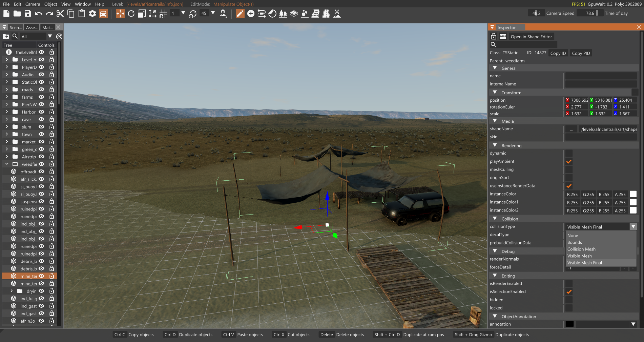This screenshot has height=342, width=644.
Task: Open the annotation dropdown
Action: pos(633,324)
